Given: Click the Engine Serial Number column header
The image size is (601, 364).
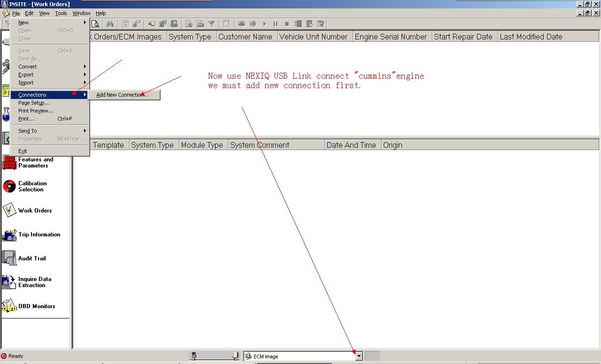Looking at the screenshot, I should pyautogui.click(x=391, y=37).
